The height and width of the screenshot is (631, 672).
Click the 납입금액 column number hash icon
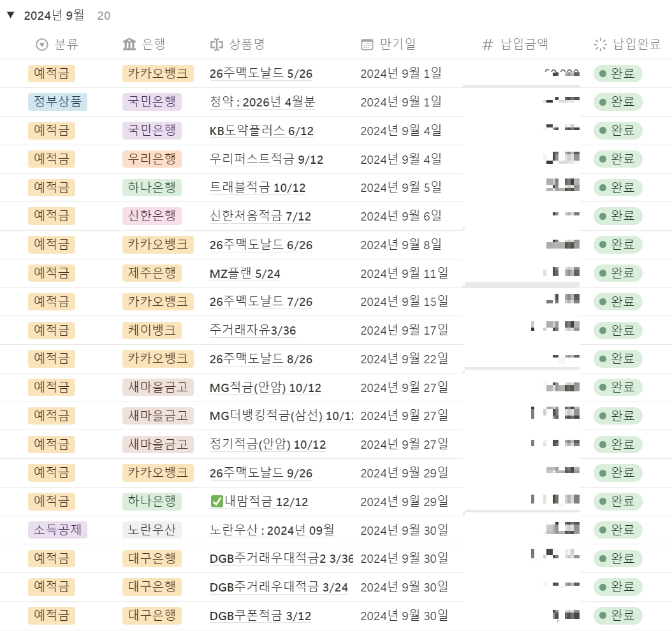coord(488,45)
